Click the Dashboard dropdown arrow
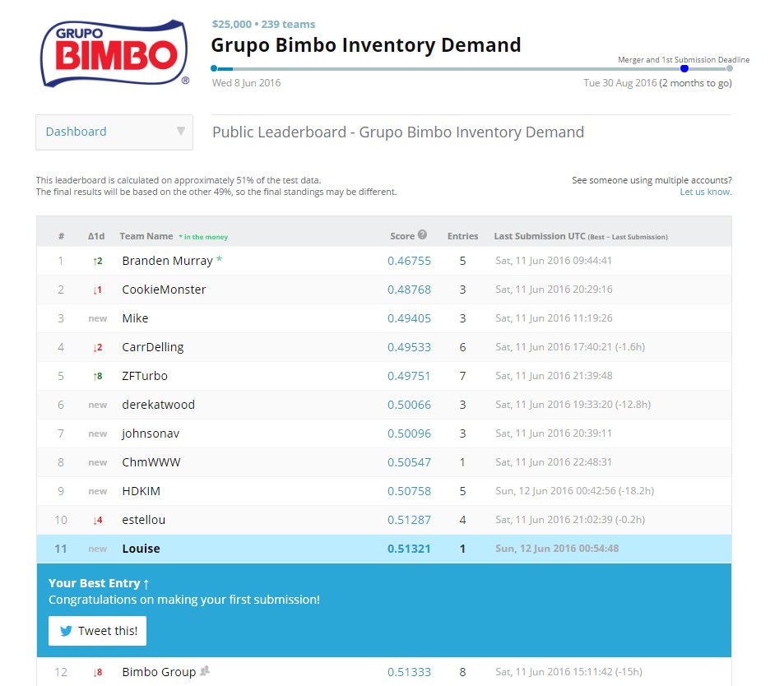Viewport: 784px width, 686px height. [x=180, y=132]
